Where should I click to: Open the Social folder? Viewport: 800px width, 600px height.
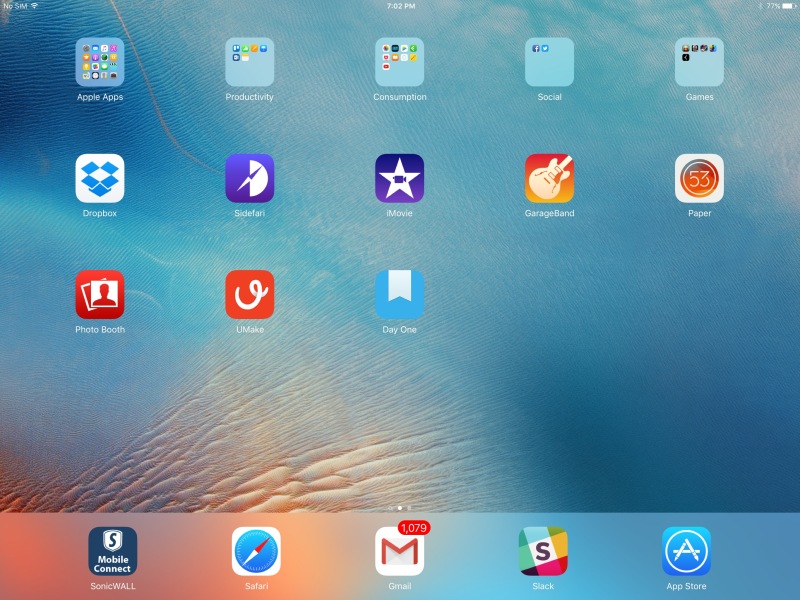coord(549,62)
